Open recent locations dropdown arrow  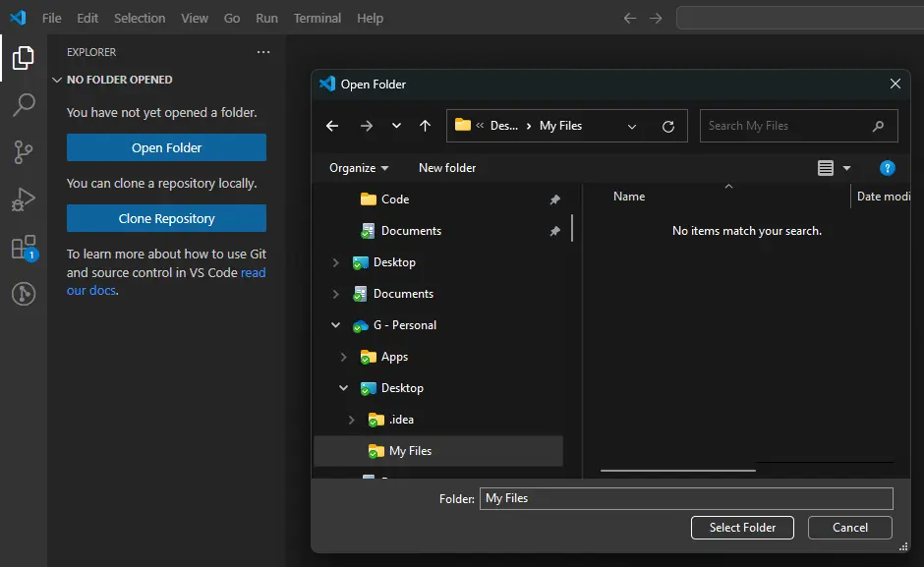(396, 126)
